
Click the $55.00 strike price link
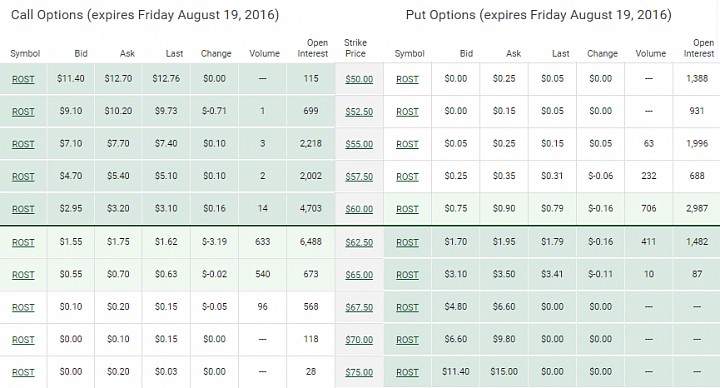pyautogui.click(x=359, y=144)
